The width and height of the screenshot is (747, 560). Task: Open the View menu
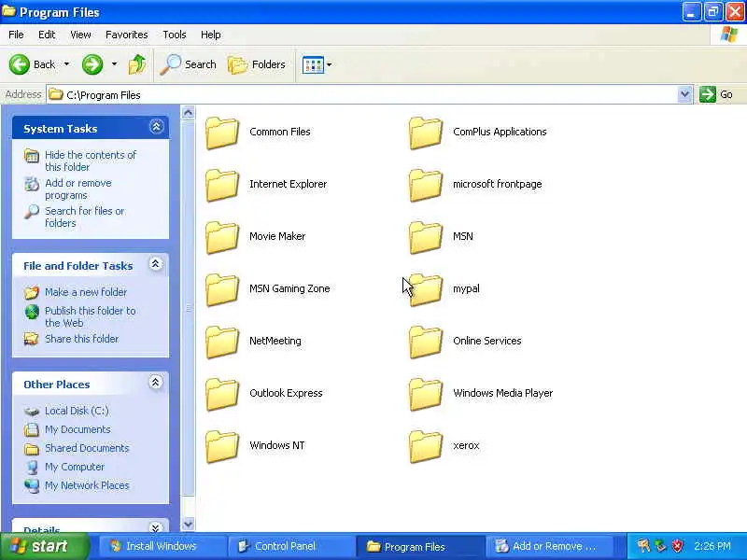[x=80, y=35]
